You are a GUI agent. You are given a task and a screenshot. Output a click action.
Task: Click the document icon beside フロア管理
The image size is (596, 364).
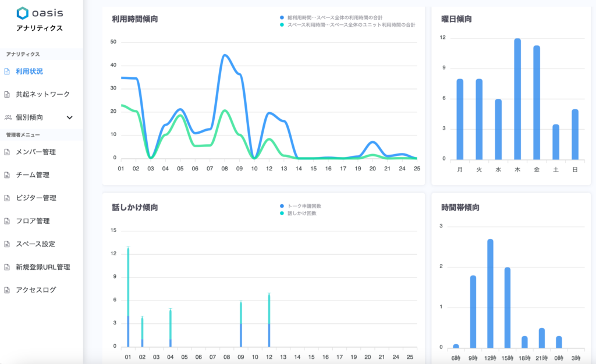[8, 221]
